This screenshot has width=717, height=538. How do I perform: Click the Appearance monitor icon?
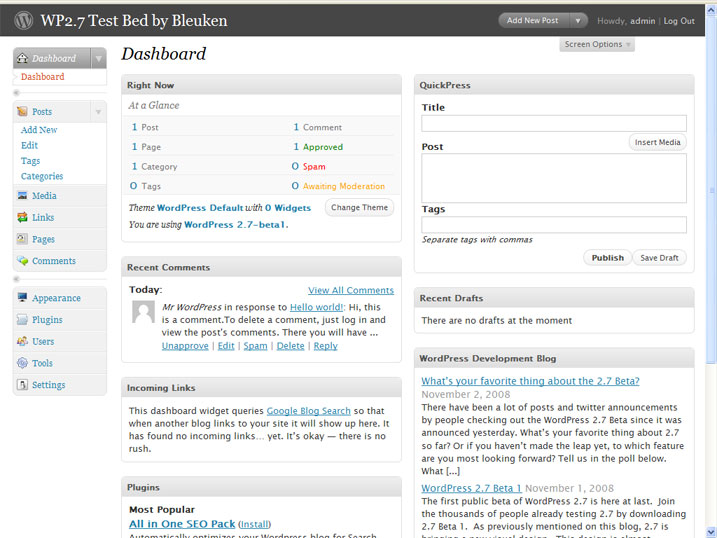point(22,298)
